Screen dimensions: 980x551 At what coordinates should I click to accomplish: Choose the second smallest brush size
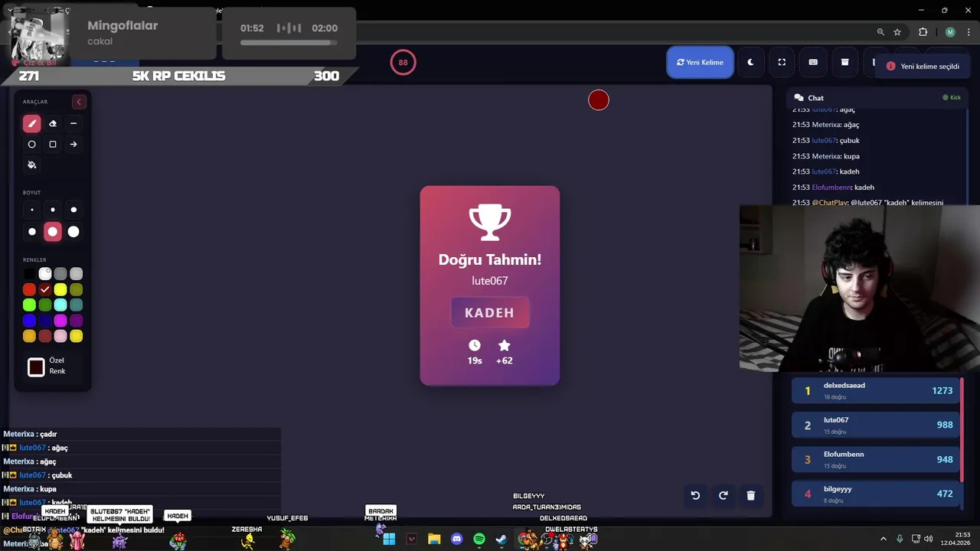pos(53,210)
